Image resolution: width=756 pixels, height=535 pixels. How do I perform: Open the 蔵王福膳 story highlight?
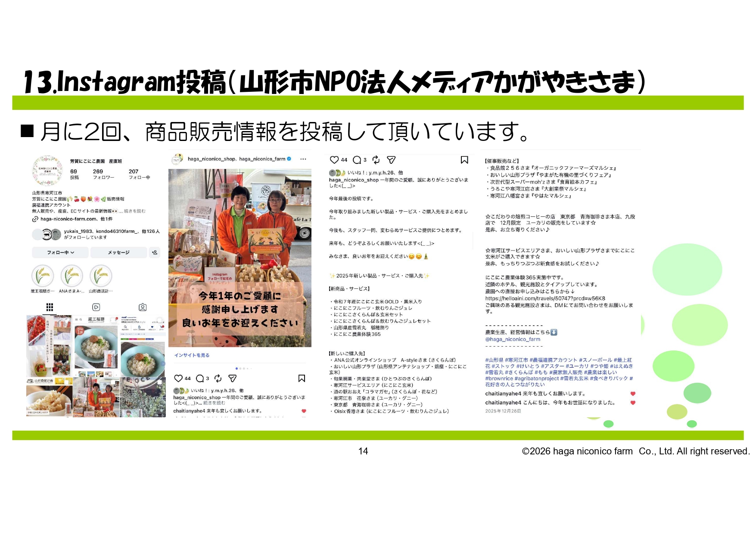coord(43,276)
